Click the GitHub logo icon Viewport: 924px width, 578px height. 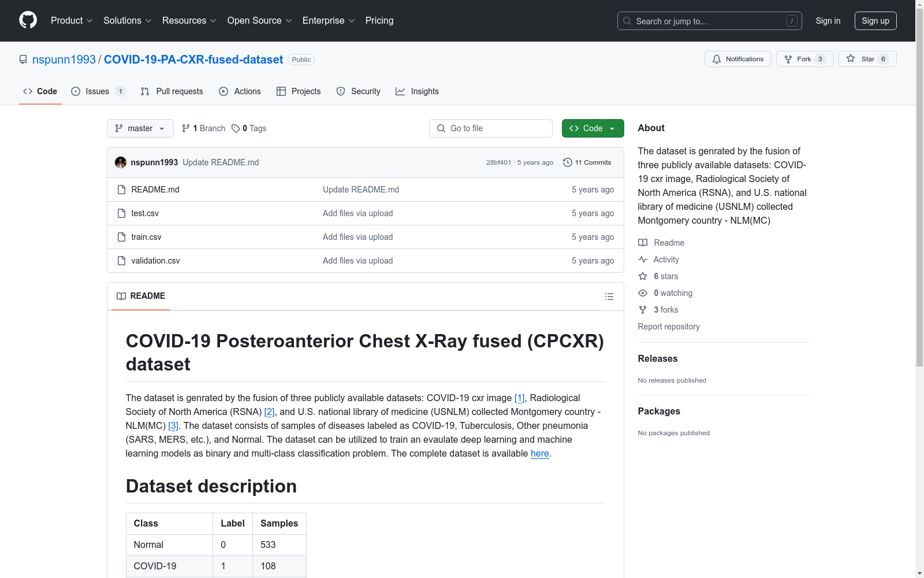coord(28,20)
